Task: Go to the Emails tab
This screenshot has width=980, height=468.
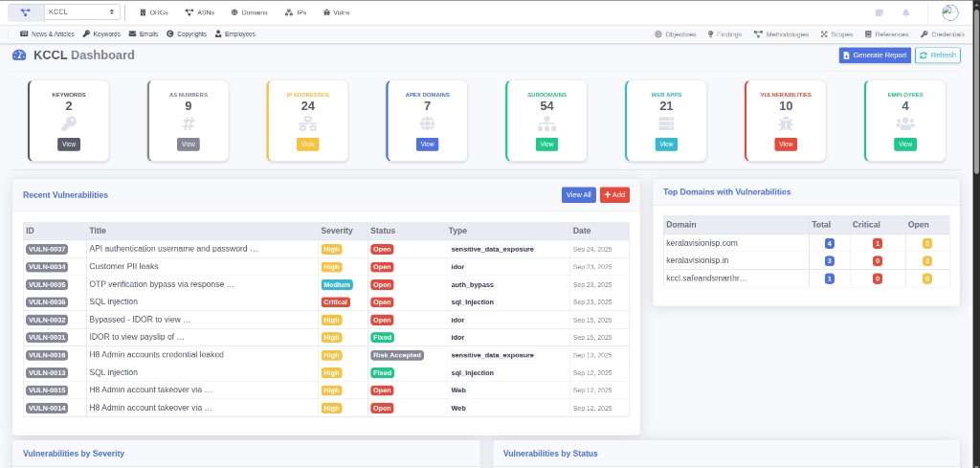Action: point(144,34)
